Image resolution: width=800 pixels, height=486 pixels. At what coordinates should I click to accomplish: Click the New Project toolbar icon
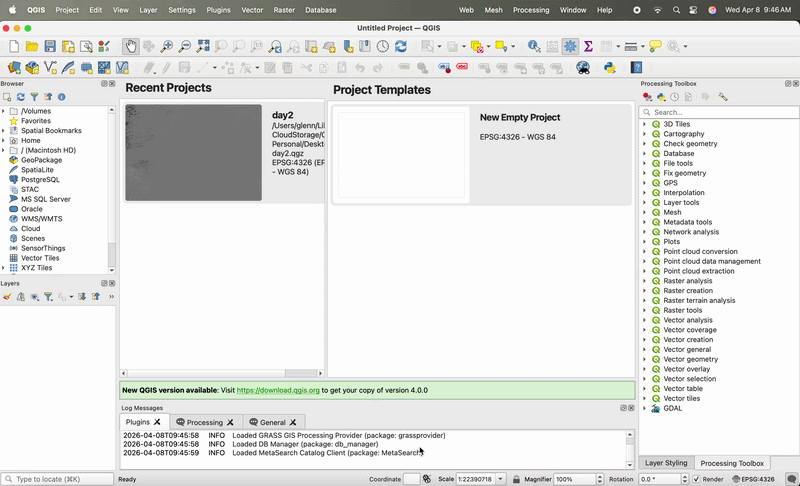click(14, 46)
